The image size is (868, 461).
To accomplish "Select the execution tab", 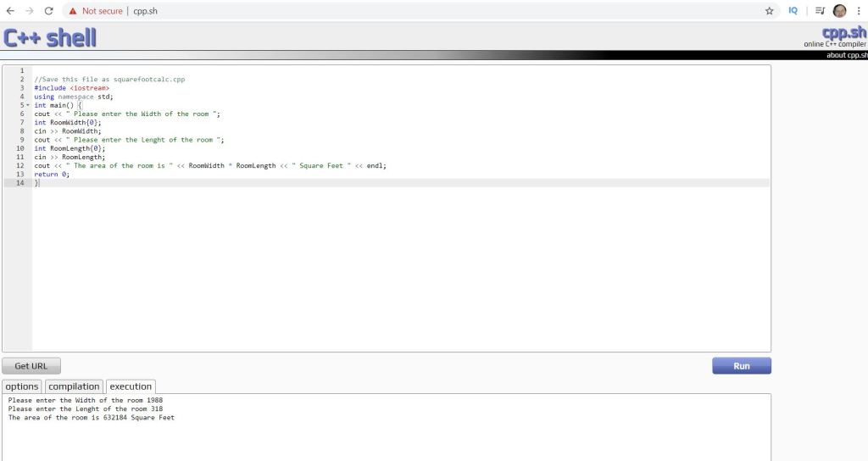I will coord(131,386).
